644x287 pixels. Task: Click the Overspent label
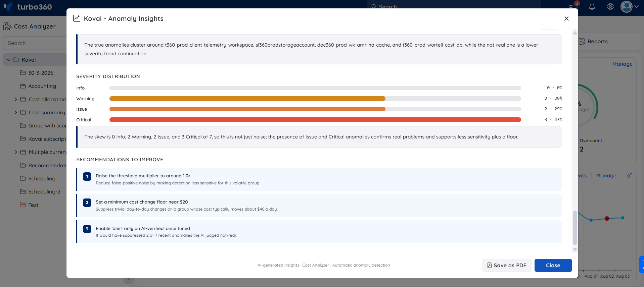pos(591,141)
